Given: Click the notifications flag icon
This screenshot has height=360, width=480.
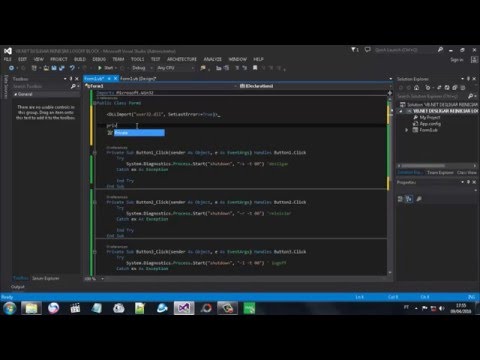Looking at the screenshot, I should 354,50.
